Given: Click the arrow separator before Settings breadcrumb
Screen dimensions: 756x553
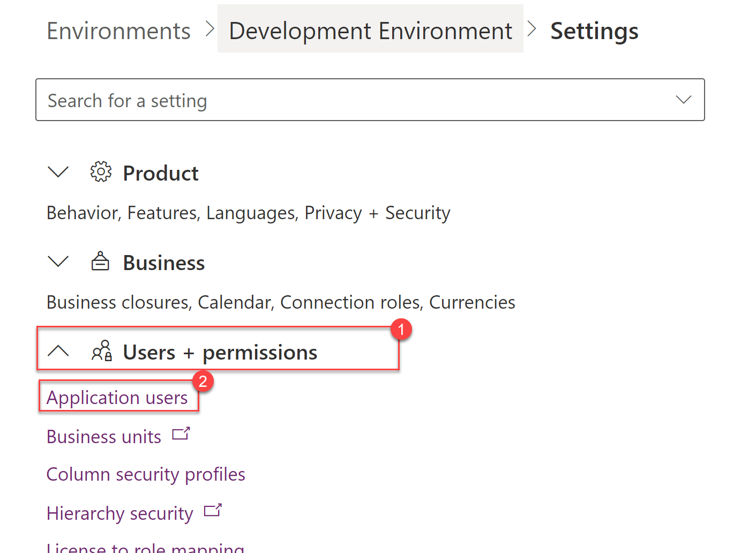Looking at the screenshot, I should click(x=532, y=29).
